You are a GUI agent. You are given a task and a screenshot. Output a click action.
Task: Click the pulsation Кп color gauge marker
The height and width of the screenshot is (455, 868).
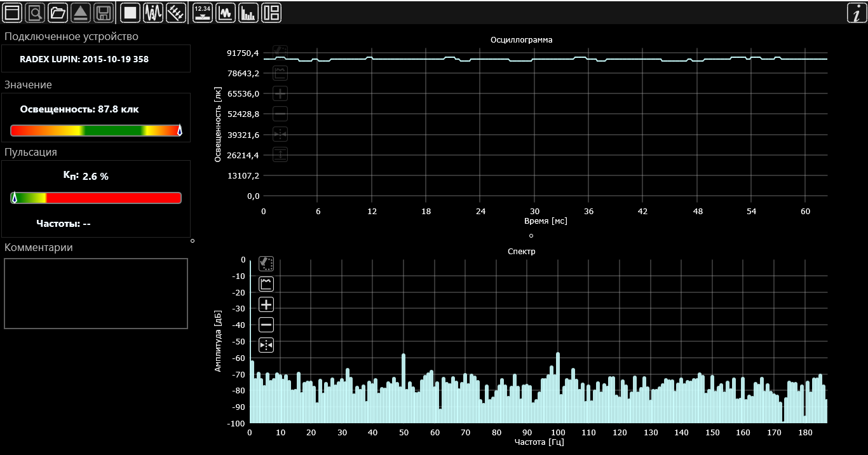pos(14,198)
